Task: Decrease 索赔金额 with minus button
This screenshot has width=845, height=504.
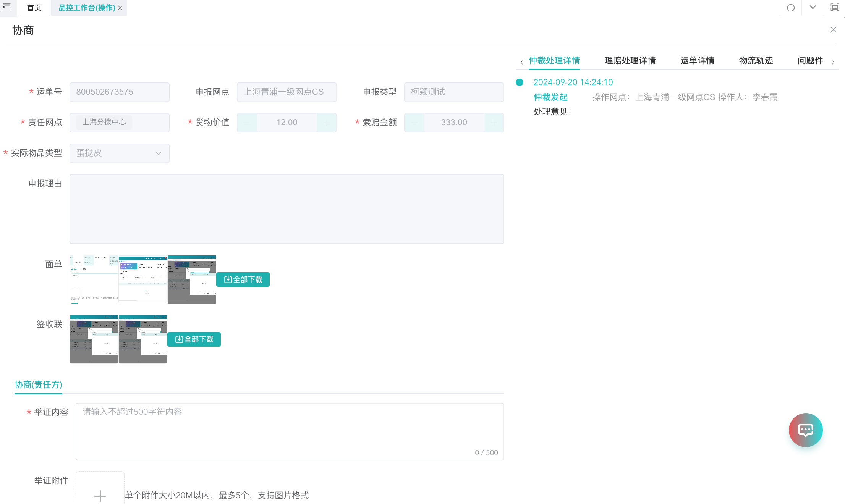Action: tap(414, 123)
